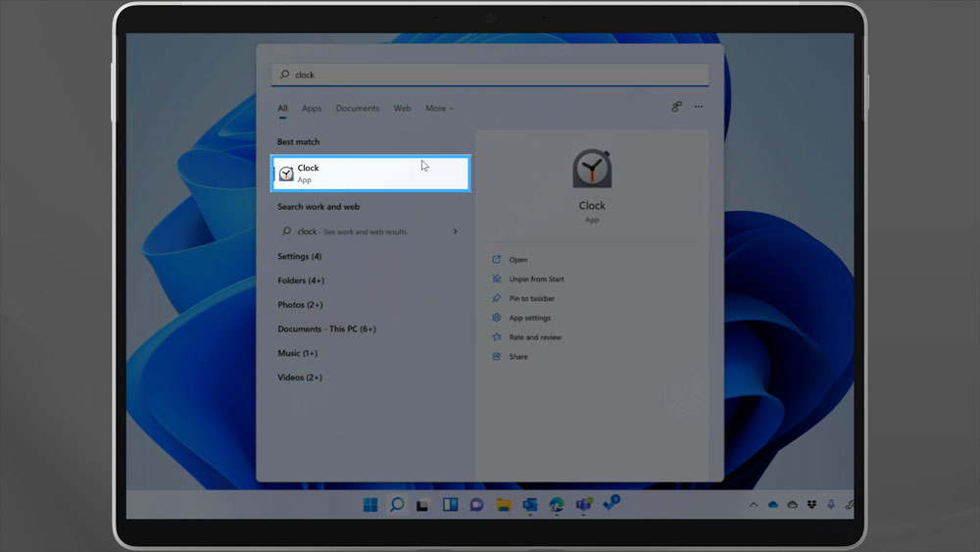Select the Web filter tab

point(402,109)
